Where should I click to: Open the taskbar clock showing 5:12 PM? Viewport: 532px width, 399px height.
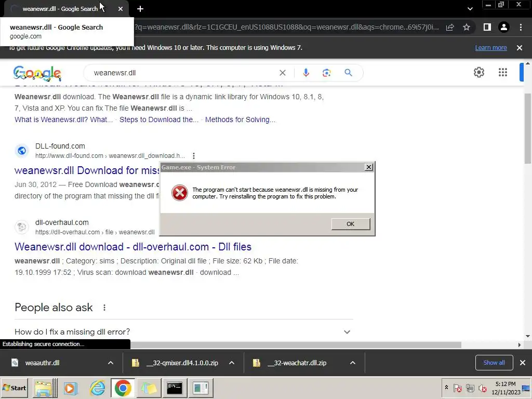506,388
